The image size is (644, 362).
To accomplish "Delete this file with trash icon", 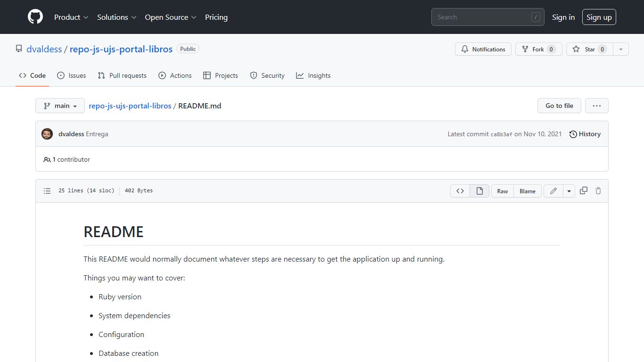I will 598,191.
